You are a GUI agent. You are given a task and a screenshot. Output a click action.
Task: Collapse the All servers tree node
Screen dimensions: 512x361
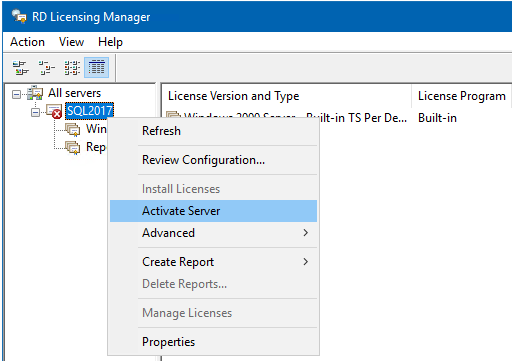pos(16,95)
